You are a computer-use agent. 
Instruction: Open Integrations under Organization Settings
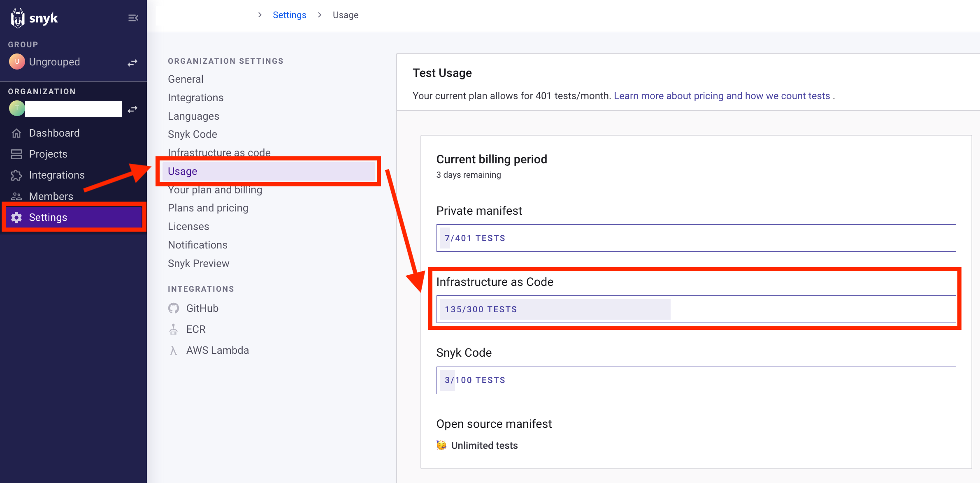coord(196,98)
